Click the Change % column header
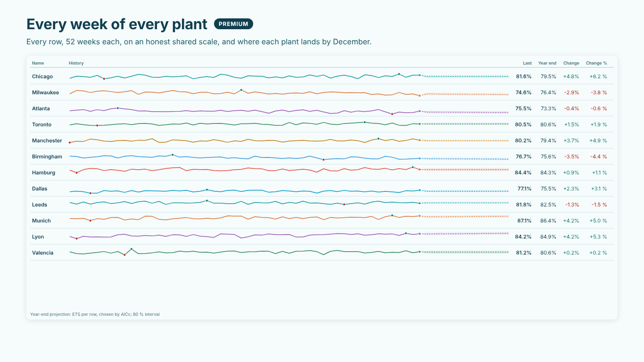Screen dimensions: 644x362 pyautogui.click(x=596, y=63)
